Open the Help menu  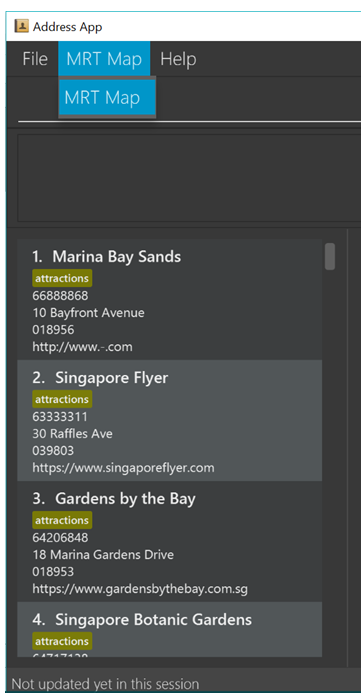(178, 59)
